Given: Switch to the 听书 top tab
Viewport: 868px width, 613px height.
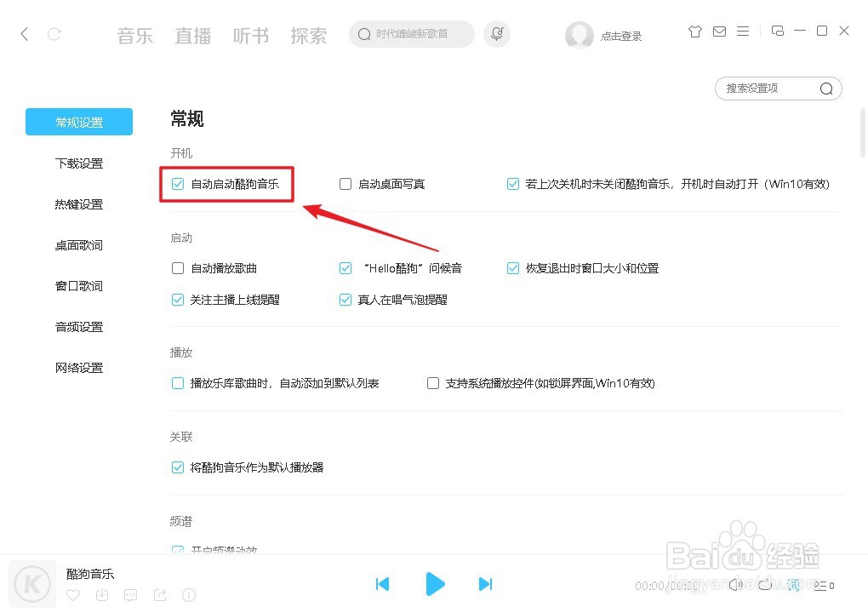Looking at the screenshot, I should (251, 36).
